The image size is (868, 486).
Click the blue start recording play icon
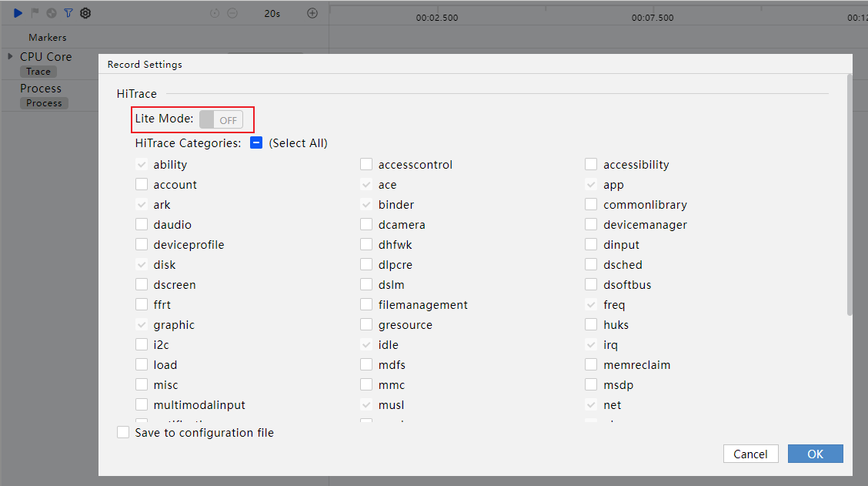18,13
